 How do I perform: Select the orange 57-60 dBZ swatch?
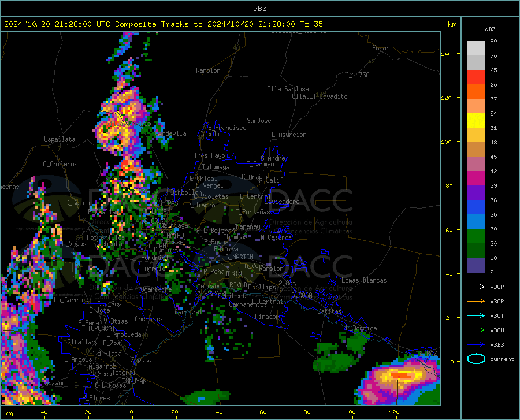[x=476, y=91]
